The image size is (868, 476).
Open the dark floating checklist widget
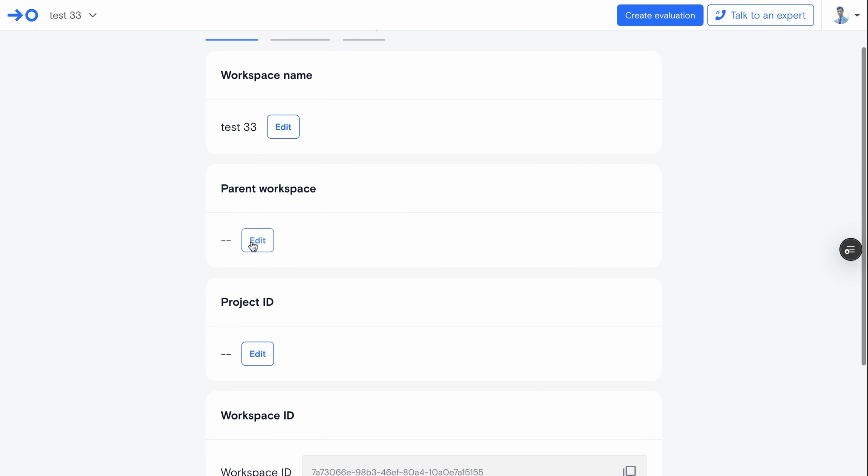click(850, 249)
